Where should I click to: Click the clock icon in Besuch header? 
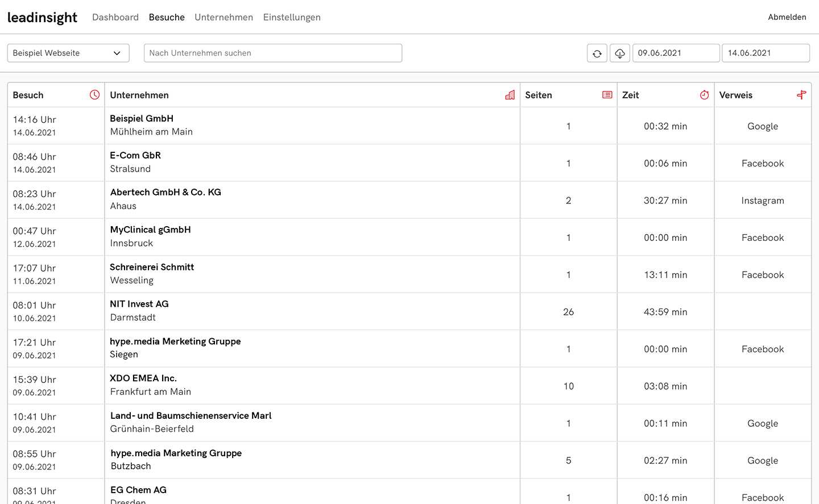coord(94,95)
